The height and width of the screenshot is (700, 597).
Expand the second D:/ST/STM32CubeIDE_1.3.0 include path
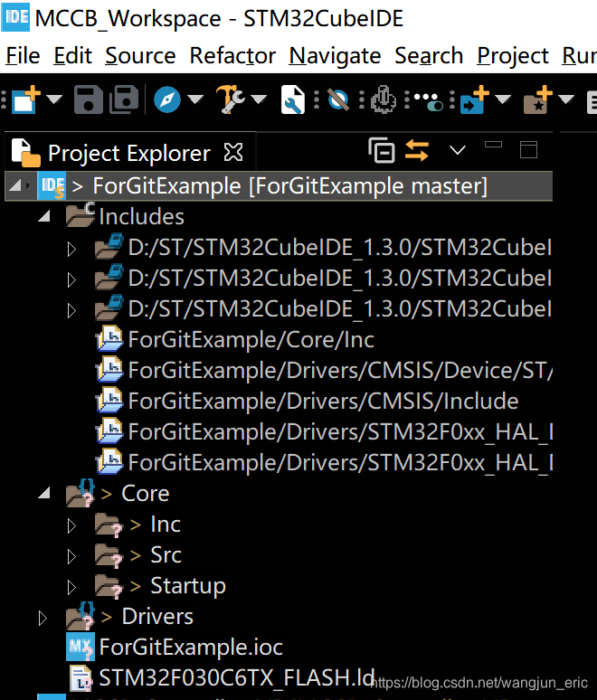tap(71, 279)
